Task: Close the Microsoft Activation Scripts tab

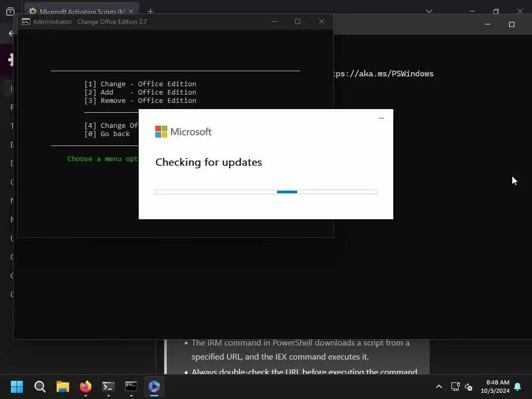Action: (x=131, y=11)
